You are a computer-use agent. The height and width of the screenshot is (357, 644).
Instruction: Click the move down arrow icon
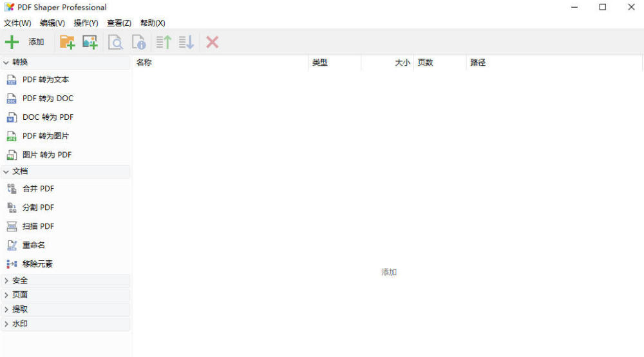pos(187,42)
